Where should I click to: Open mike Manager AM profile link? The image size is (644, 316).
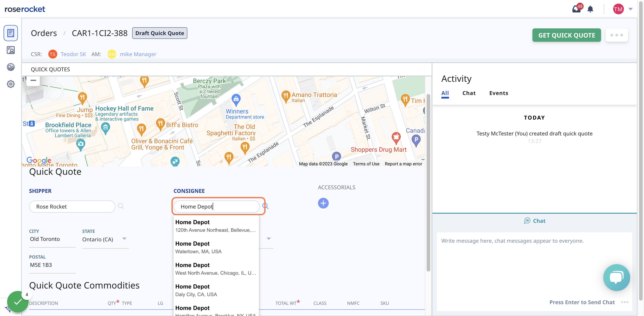coord(138,54)
